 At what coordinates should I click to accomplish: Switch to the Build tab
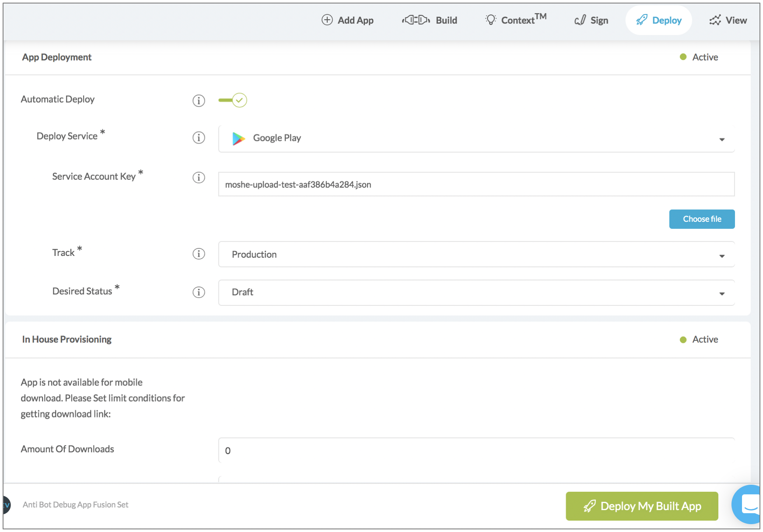(x=430, y=20)
